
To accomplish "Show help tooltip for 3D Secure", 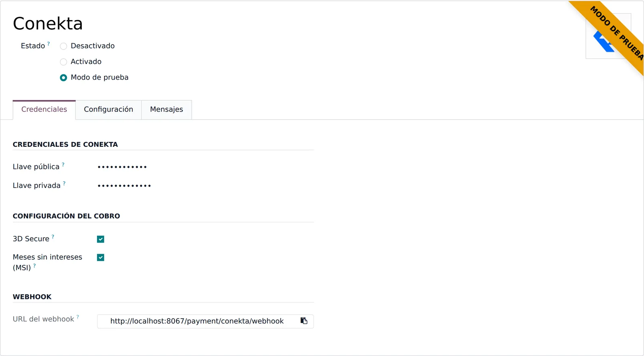I will tap(53, 237).
